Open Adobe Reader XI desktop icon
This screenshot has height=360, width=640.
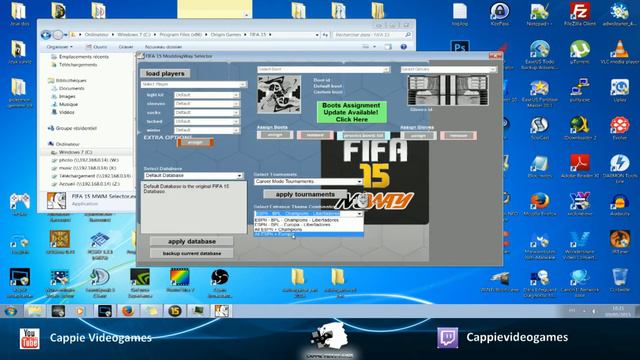point(580,166)
